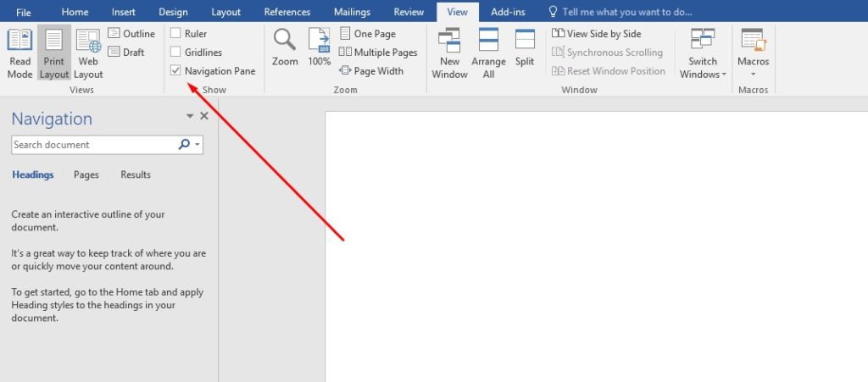Open Outline view
This screenshot has width=868, height=382.
(x=131, y=34)
